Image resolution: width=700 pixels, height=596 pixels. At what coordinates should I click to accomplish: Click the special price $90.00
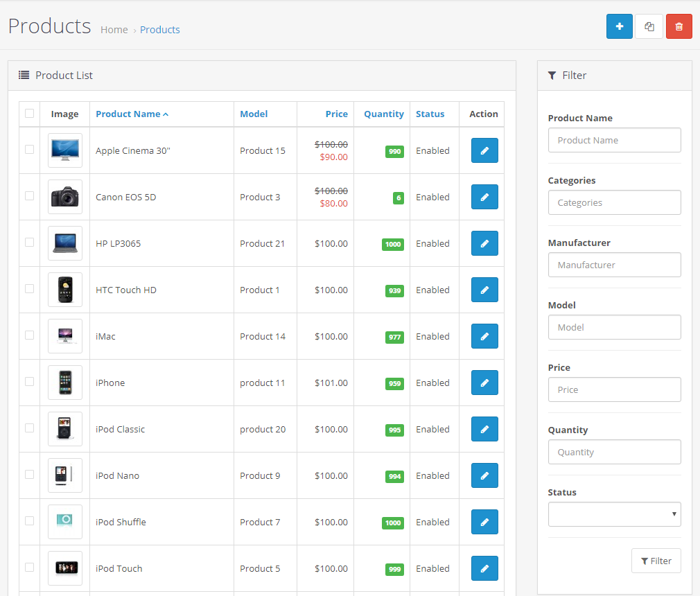point(333,157)
